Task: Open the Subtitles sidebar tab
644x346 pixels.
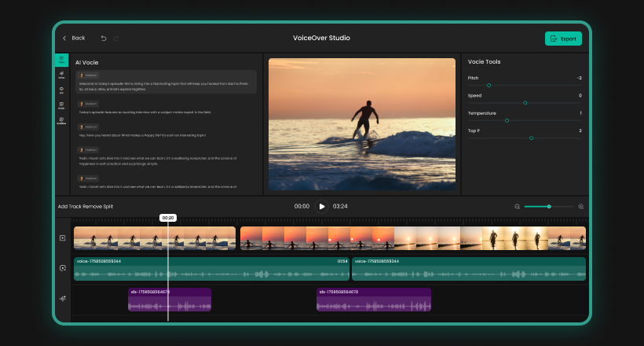Action: point(61,120)
